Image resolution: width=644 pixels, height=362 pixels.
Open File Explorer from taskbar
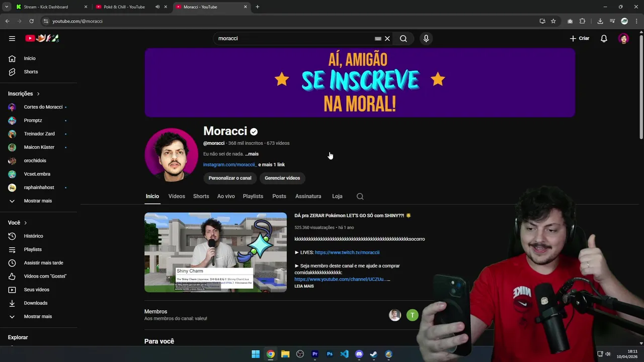[x=285, y=354]
